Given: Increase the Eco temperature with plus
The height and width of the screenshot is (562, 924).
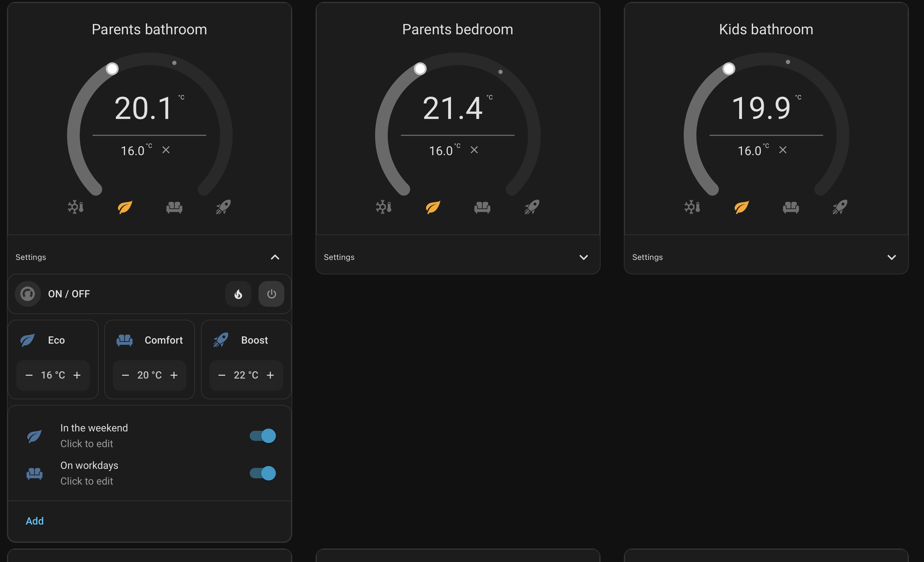Looking at the screenshot, I should (x=77, y=375).
